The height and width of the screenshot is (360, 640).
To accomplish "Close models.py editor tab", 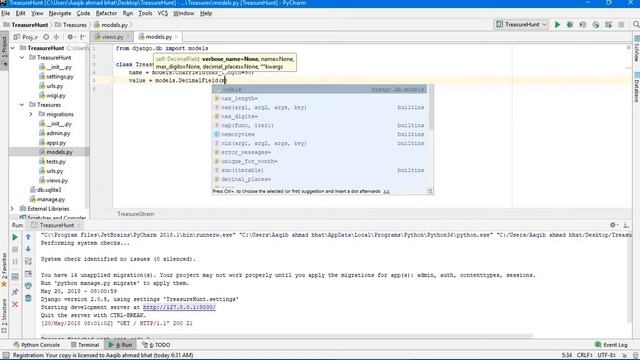I will click(x=176, y=37).
